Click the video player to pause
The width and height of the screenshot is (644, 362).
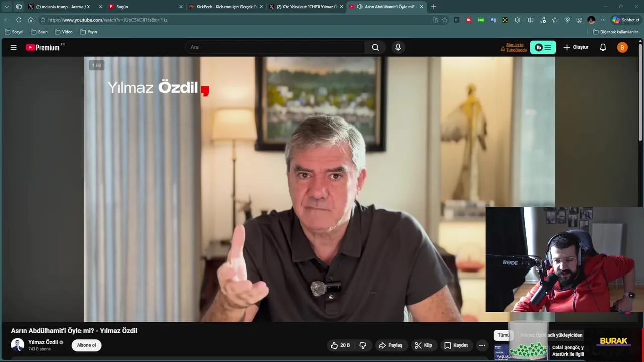coord(319,189)
